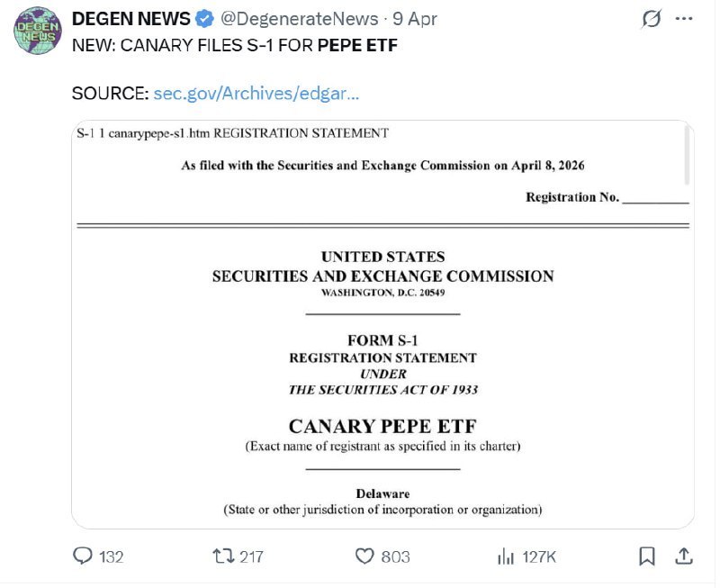This screenshot has height=588, width=720.
Task: Open the view analytics bar-chart icon
Action: (506, 556)
